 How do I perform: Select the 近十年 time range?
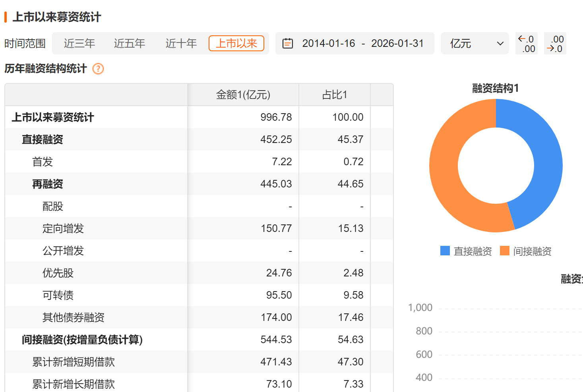181,43
